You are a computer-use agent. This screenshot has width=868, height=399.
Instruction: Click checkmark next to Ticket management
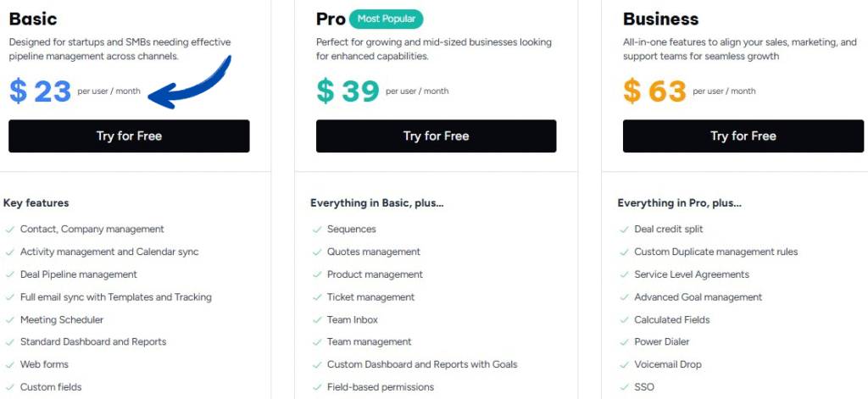pos(317,297)
